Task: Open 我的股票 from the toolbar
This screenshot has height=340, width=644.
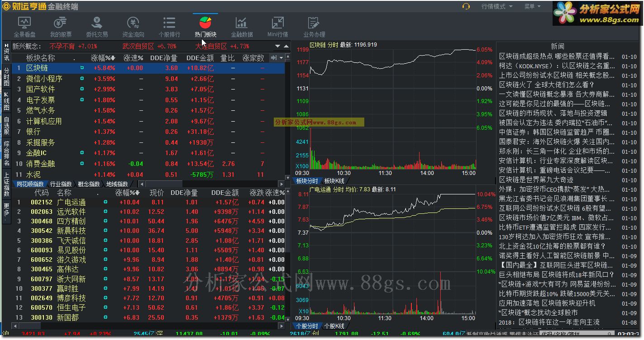Action: coord(61,27)
